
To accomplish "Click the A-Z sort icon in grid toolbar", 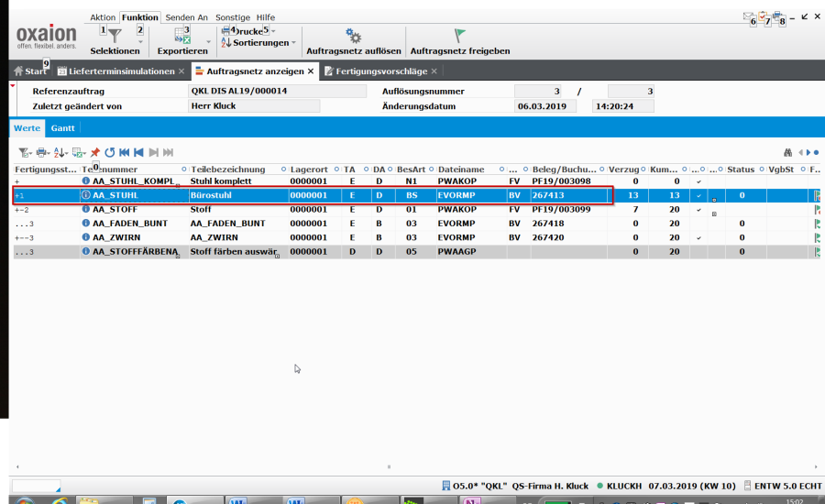I will (x=60, y=152).
